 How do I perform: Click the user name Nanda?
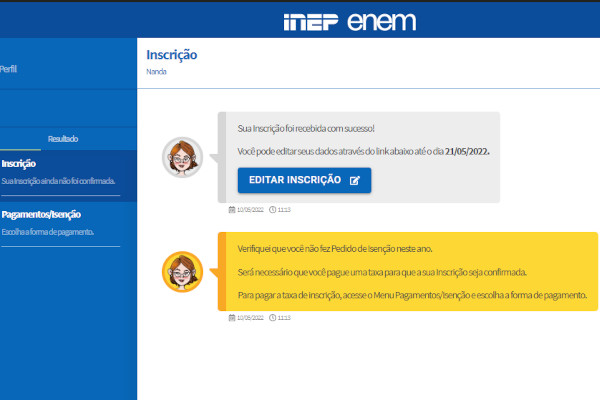(156, 72)
